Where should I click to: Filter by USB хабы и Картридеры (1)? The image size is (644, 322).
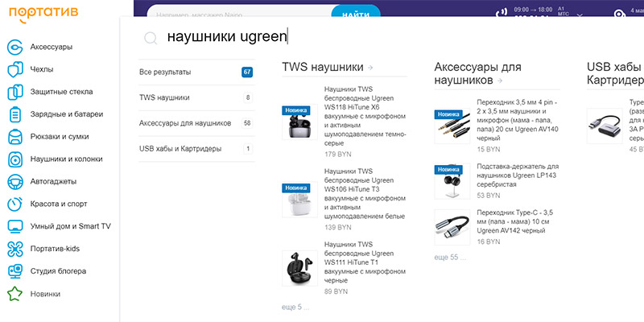pyautogui.click(x=196, y=149)
